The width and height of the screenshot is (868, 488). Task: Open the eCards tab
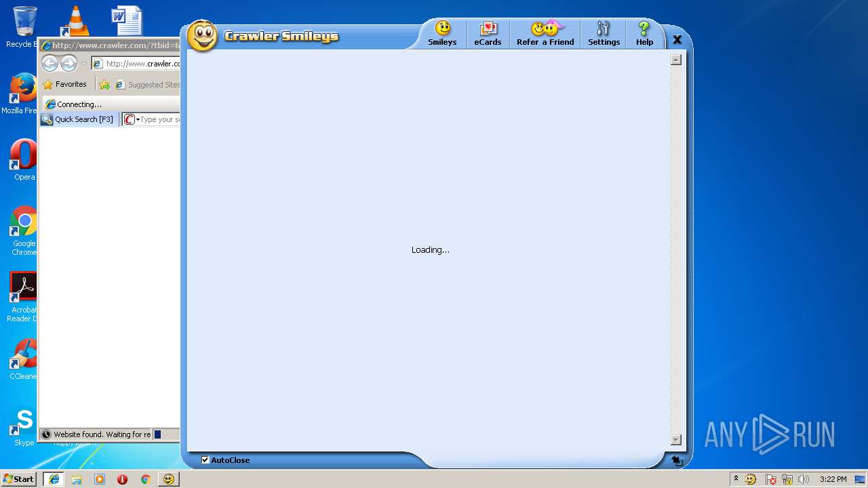pyautogui.click(x=488, y=33)
